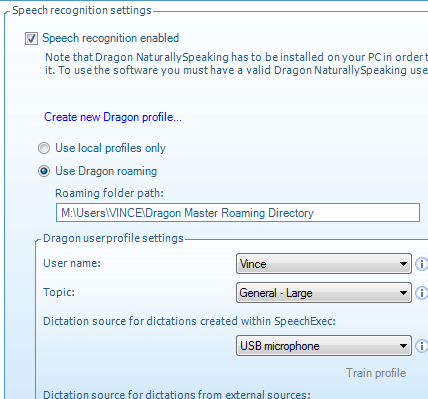Select Use local profiles only option

click(44, 148)
